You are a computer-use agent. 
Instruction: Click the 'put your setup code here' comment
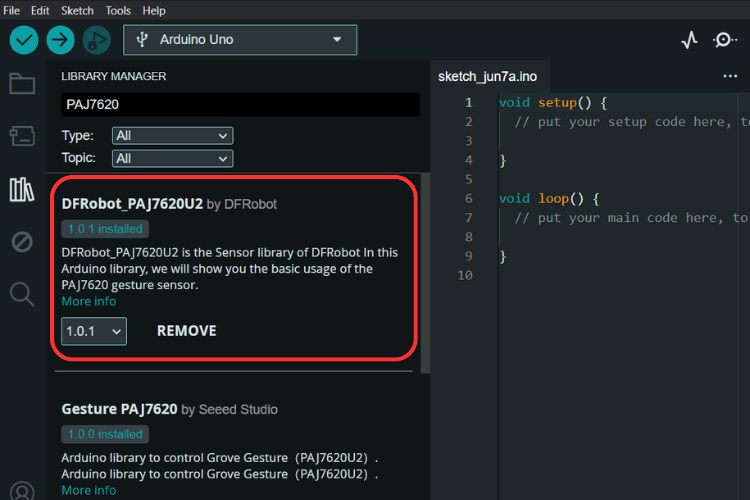631,122
